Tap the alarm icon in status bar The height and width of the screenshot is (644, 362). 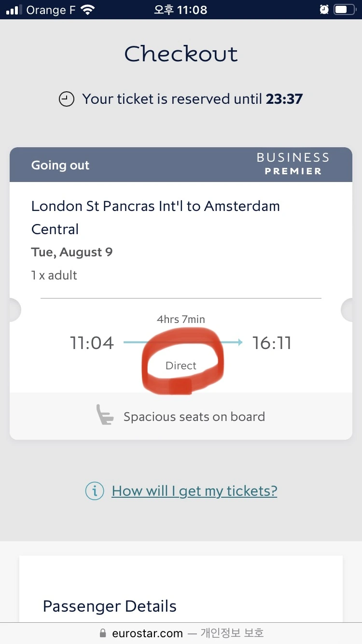pyautogui.click(x=324, y=10)
